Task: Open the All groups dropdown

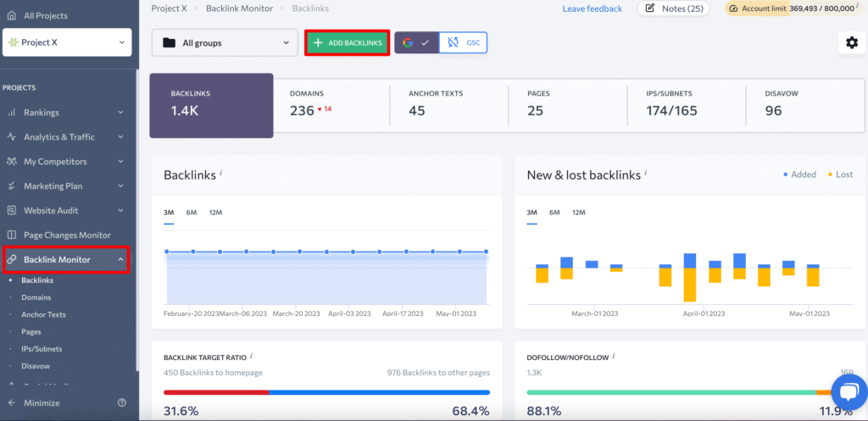Action: click(225, 42)
